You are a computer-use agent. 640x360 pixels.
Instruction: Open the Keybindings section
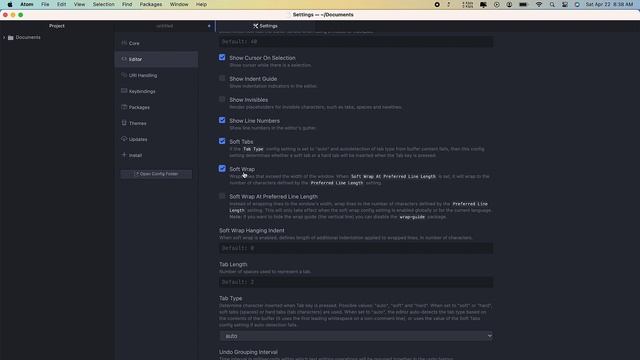[156, 91]
